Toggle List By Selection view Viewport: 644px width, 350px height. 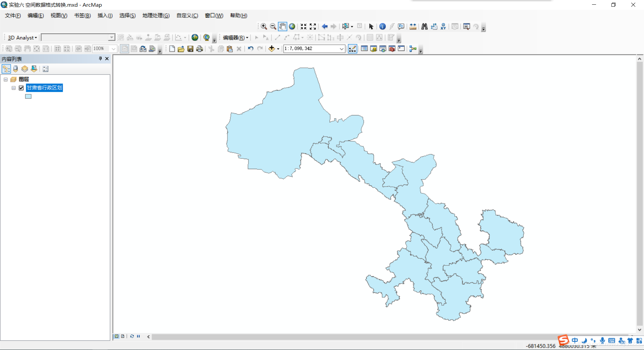coord(34,69)
